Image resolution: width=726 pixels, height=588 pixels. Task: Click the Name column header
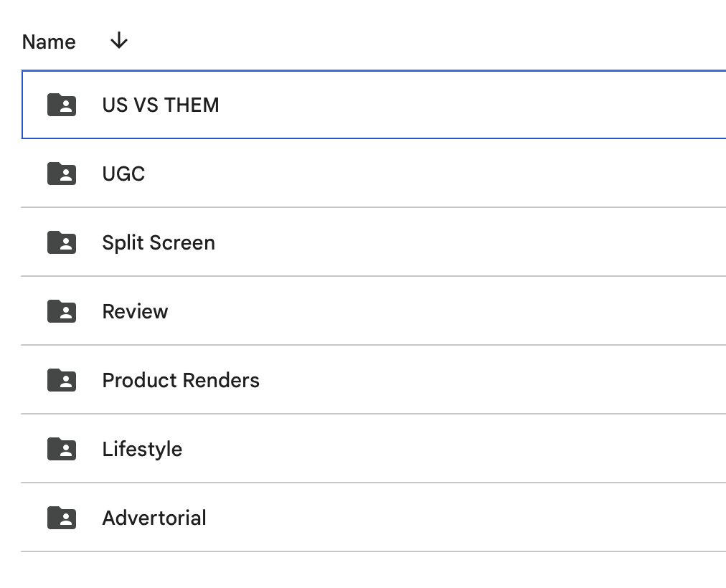(x=49, y=42)
